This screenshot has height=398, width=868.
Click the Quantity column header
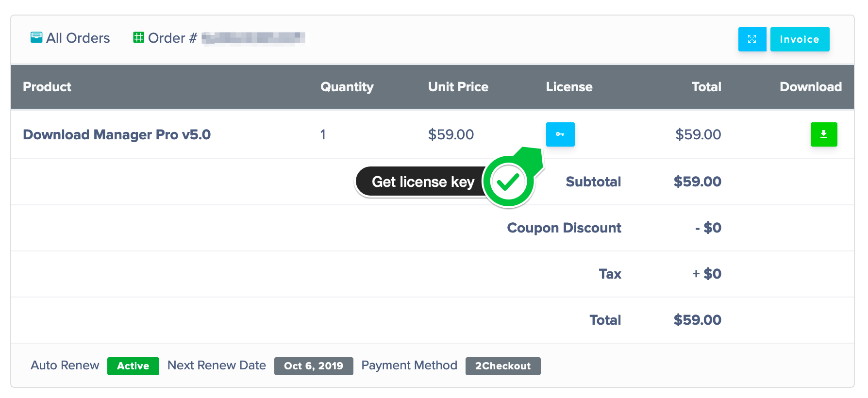(x=347, y=87)
